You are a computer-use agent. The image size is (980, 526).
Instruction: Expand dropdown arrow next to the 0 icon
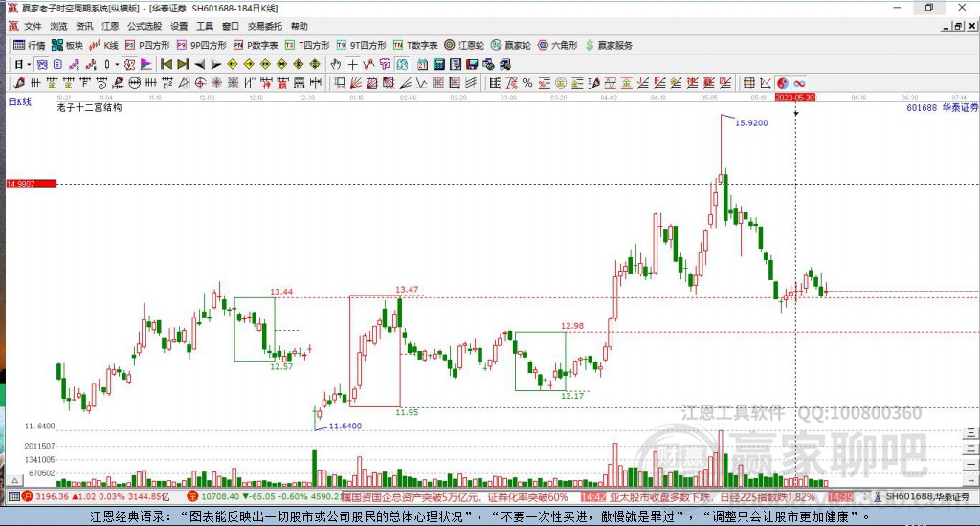117,64
